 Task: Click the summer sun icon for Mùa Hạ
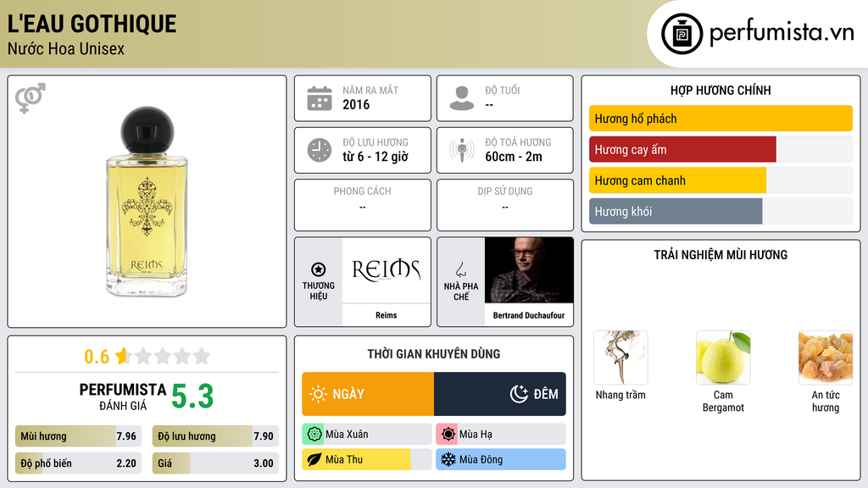point(448,435)
